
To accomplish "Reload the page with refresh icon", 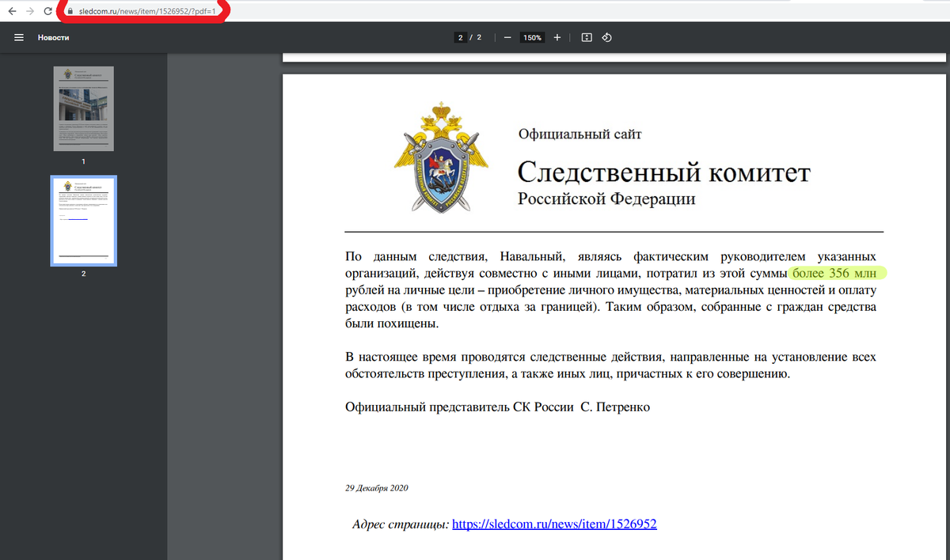I will (49, 12).
